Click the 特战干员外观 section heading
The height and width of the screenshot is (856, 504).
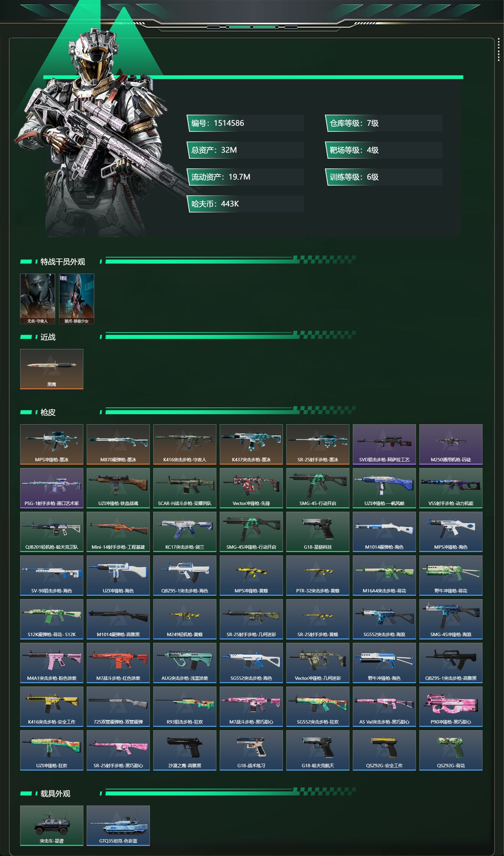click(62, 262)
